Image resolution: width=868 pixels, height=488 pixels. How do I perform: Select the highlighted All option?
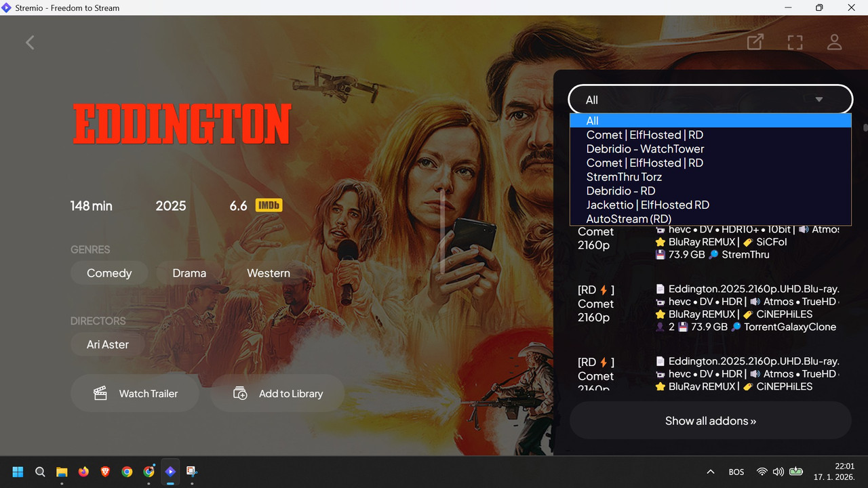pyautogui.click(x=710, y=121)
